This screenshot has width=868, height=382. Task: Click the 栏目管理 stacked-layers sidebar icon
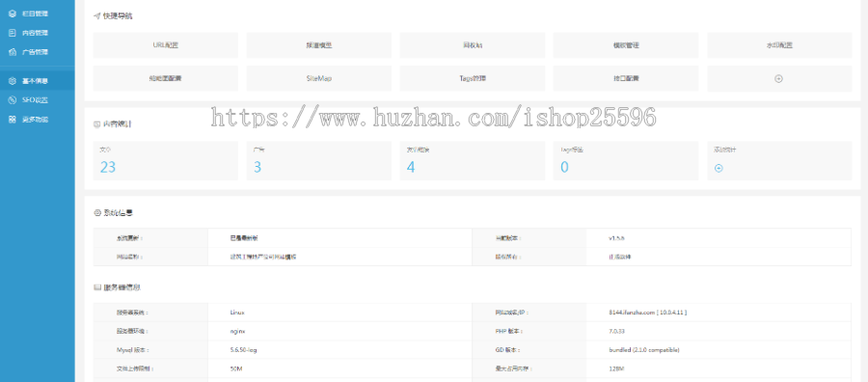tap(13, 14)
